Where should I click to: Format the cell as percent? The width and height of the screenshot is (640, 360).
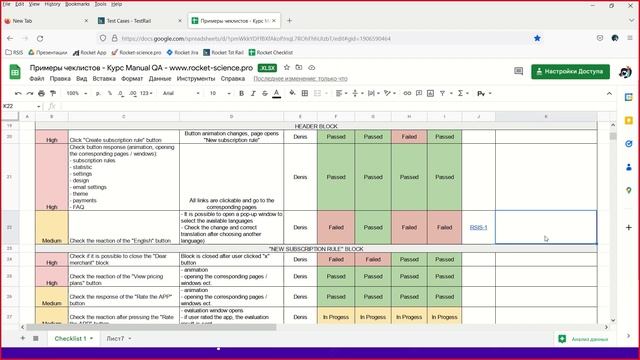point(109,93)
